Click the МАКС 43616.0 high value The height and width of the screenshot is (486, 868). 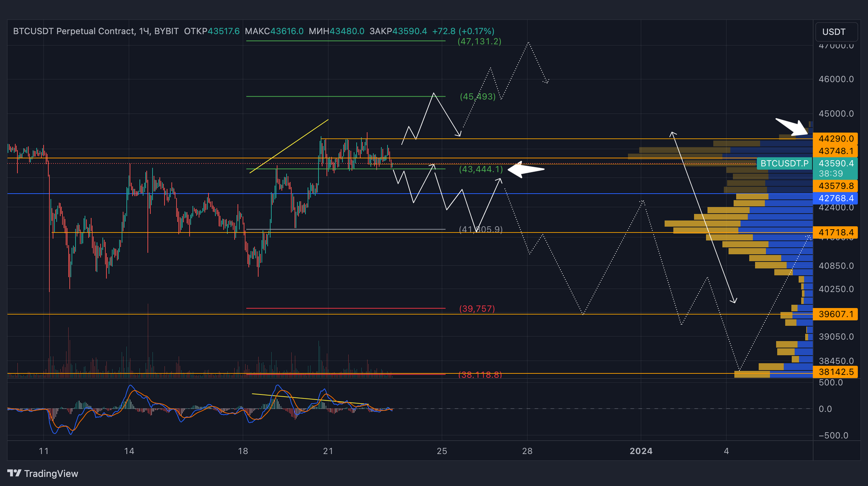(x=274, y=31)
